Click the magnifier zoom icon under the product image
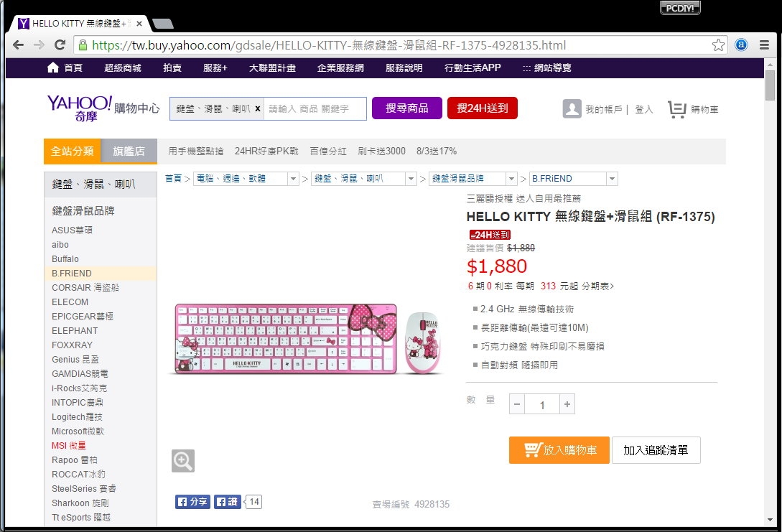The image size is (782, 532). 183,461
